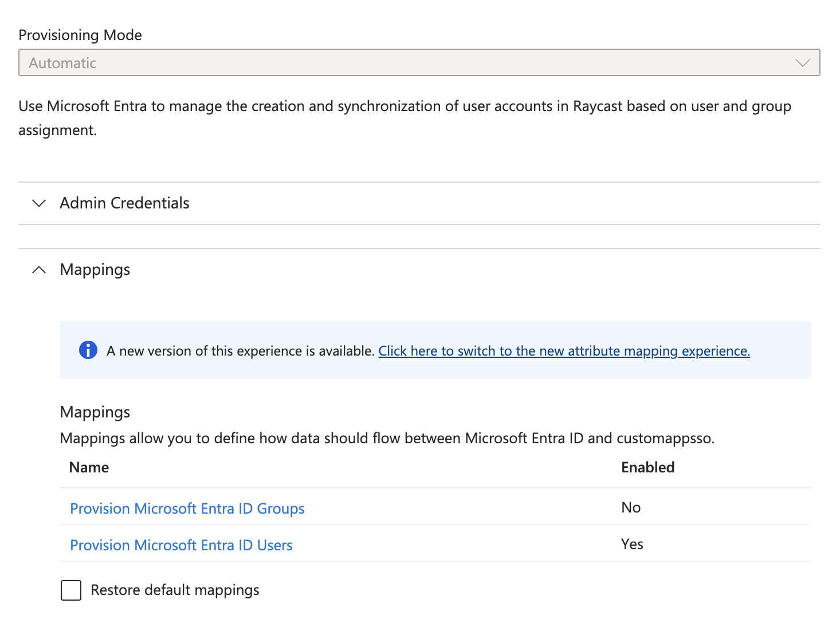Select the 'No' value for Groups row
The width and height of the screenshot is (840, 623).
click(x=631, y=508)
